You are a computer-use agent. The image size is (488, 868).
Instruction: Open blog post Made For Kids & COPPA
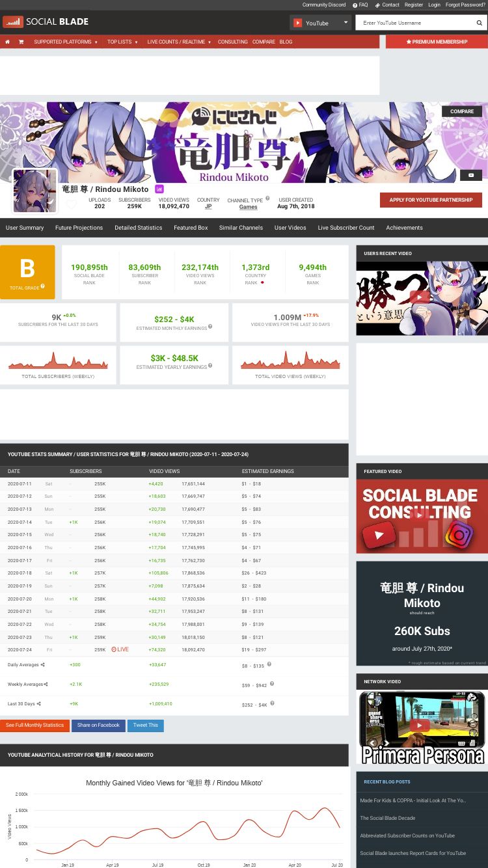click(413, 800)
